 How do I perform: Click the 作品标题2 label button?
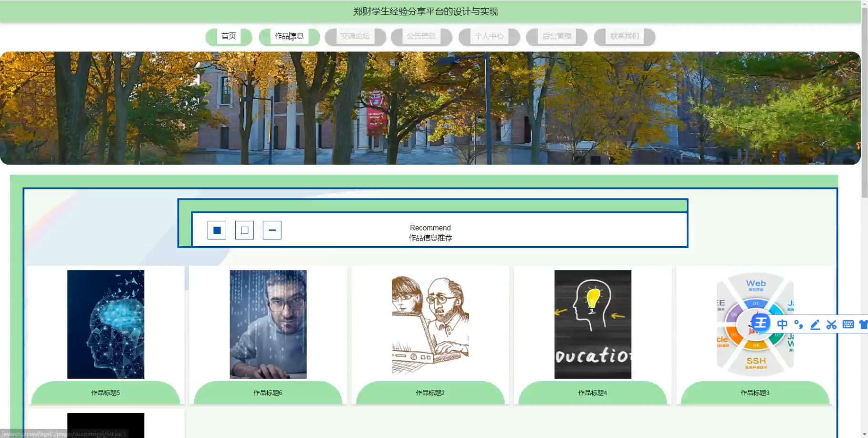tap(430, 393)
